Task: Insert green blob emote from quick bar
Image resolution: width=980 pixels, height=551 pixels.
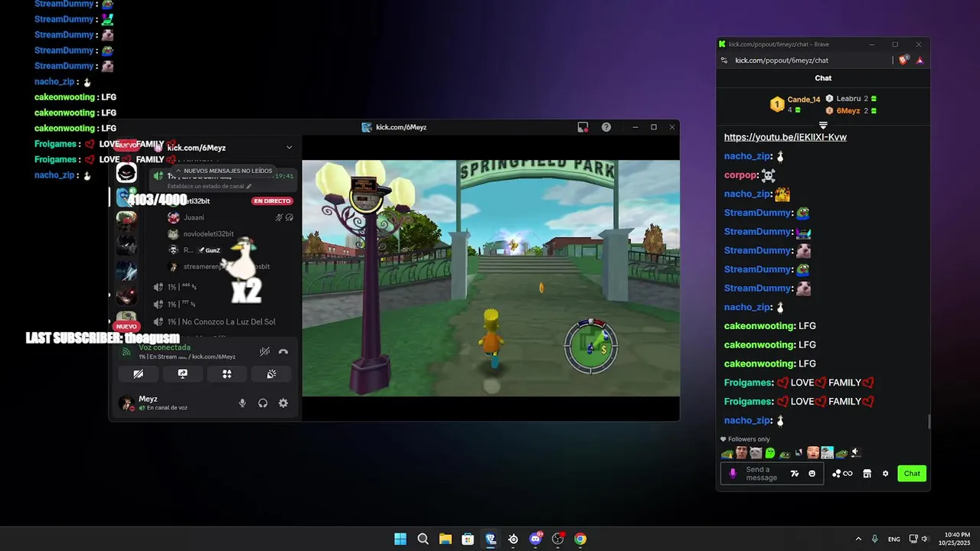Action: tap(770, 453)
